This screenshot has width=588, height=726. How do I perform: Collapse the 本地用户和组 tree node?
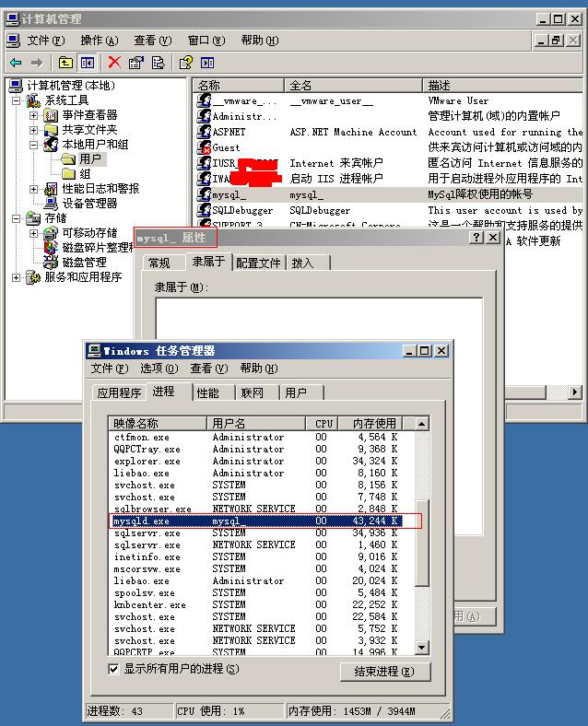[x=33, y=145]
